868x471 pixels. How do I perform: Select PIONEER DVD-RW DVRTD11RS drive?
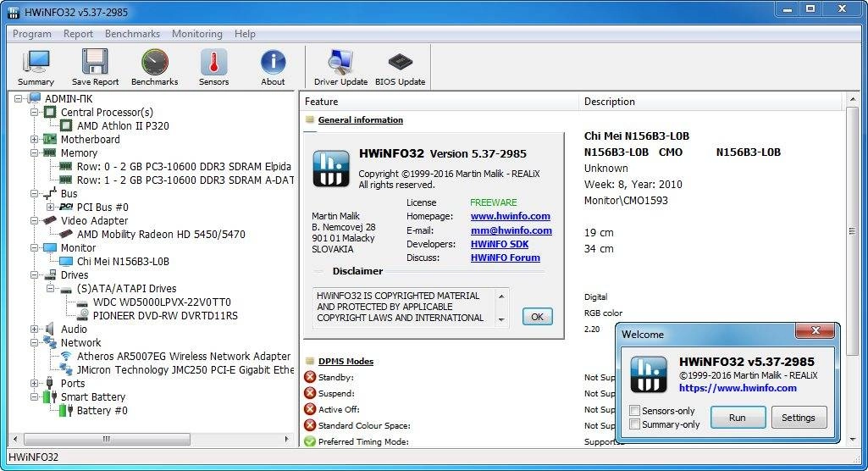(165, 315)
